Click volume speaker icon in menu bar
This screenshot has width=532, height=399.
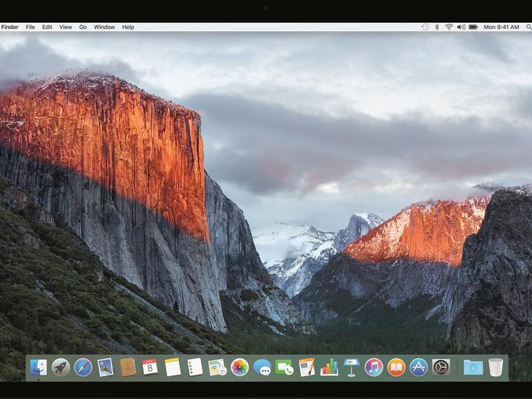tap(461, 27)
